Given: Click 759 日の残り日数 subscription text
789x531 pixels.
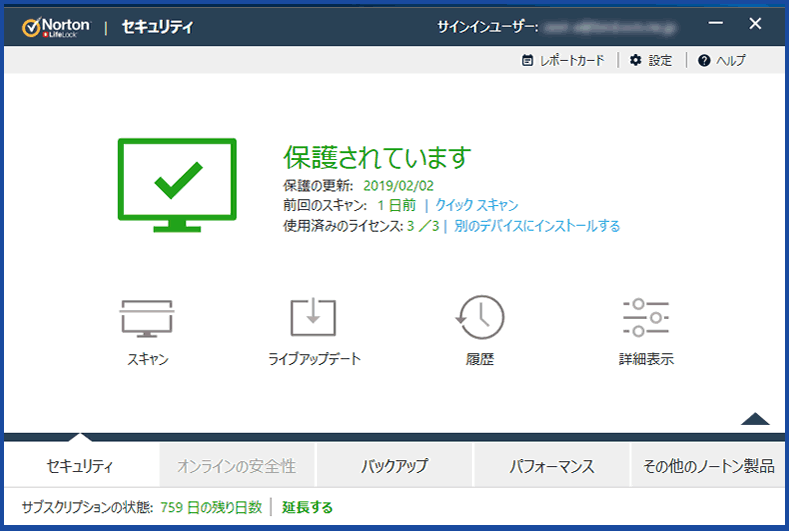Looking at the screenshot, I should (211, 507).
